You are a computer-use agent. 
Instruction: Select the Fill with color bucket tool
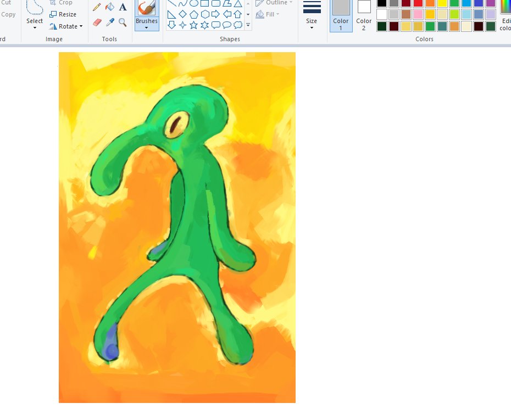110,7
